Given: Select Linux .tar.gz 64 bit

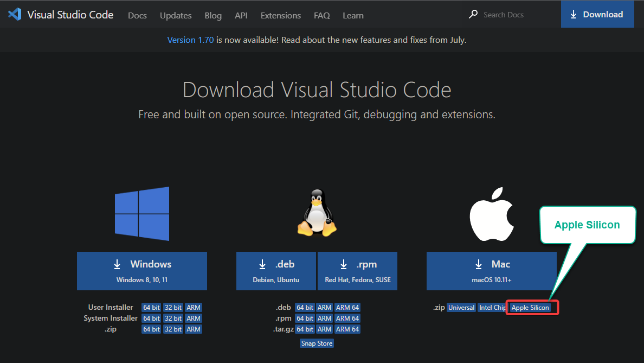Looking at the screenshot, I should [x=305, y=329].
